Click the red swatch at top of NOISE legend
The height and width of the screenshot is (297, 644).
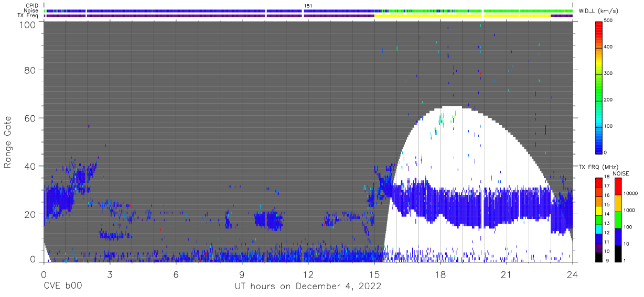click(618, 186)
